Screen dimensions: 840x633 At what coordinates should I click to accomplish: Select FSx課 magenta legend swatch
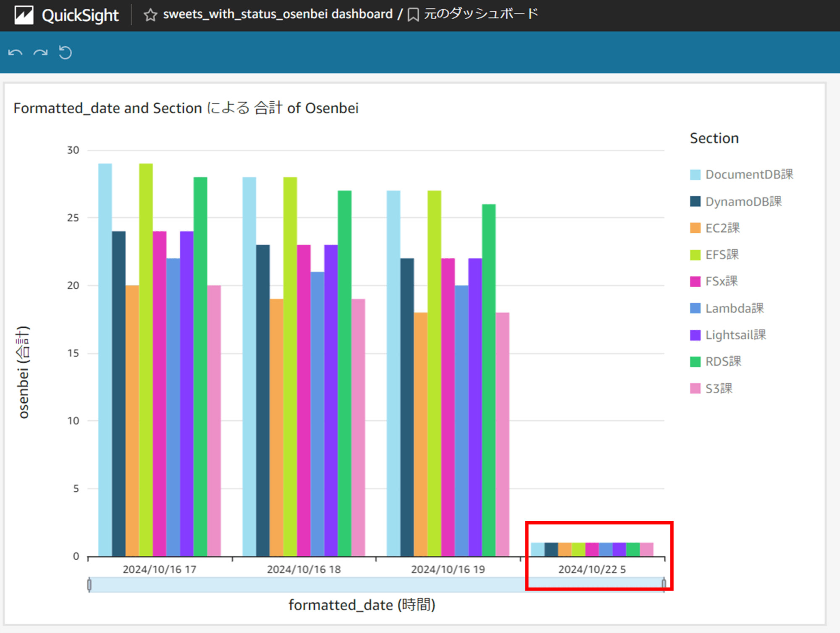click(695, 281)
